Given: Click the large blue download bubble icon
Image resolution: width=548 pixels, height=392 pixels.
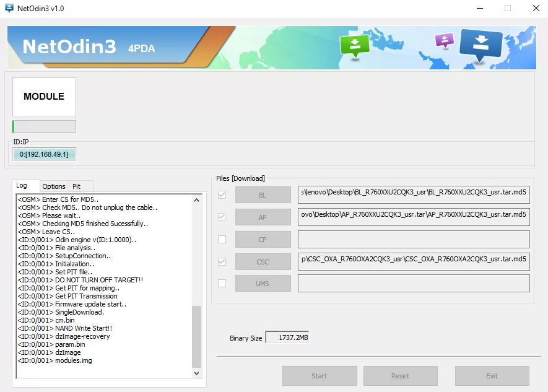Looking at the screenshot, I should [481, 43].
